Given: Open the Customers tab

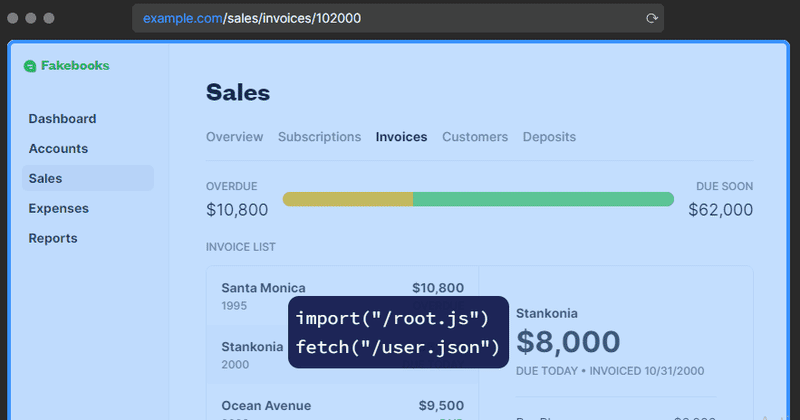Looking at the screenshot, I should coord(475,137).
